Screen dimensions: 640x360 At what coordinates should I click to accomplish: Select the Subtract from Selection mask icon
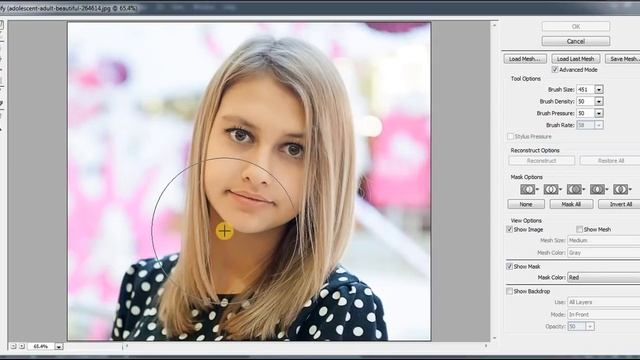pos(575,189)
